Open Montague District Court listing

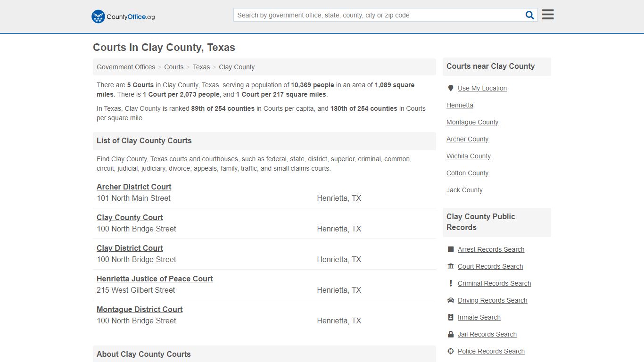(x=140, y=309)
